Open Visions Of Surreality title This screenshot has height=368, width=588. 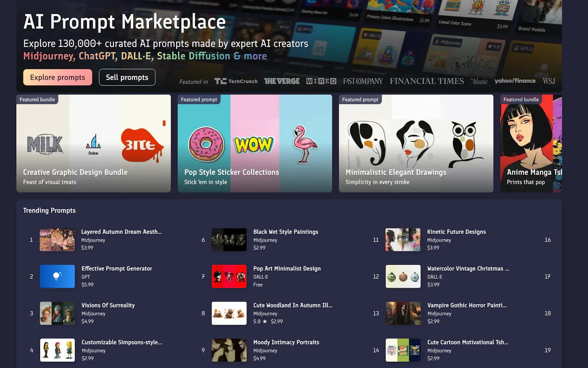coord(108,305)
